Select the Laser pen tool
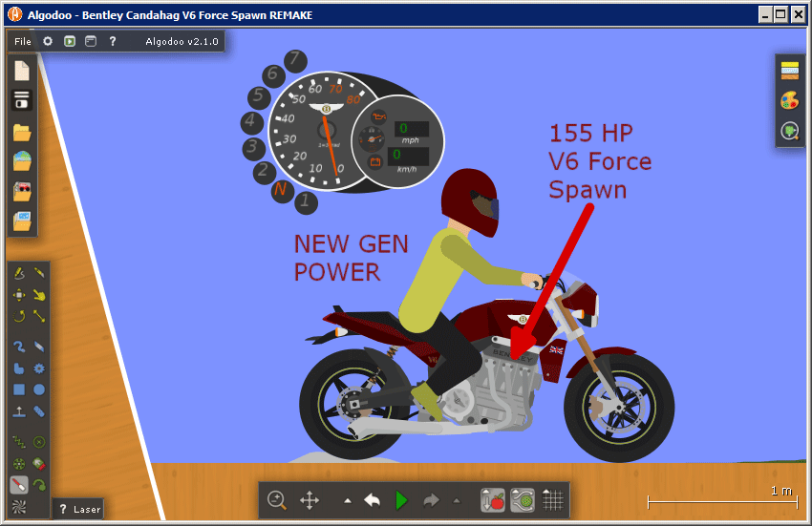Viewport: 812px width, 526px height. (x=19, y=485)
